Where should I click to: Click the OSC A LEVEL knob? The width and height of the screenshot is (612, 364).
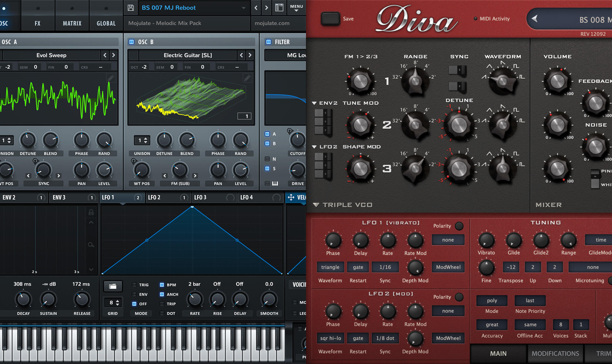(x=104, y=170)
